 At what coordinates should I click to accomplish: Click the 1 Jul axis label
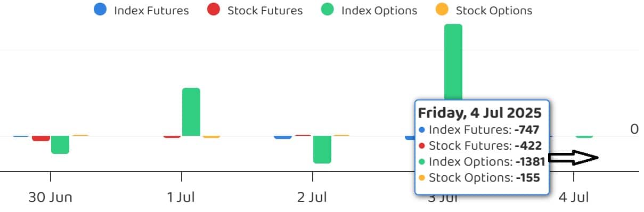[181, 198]
